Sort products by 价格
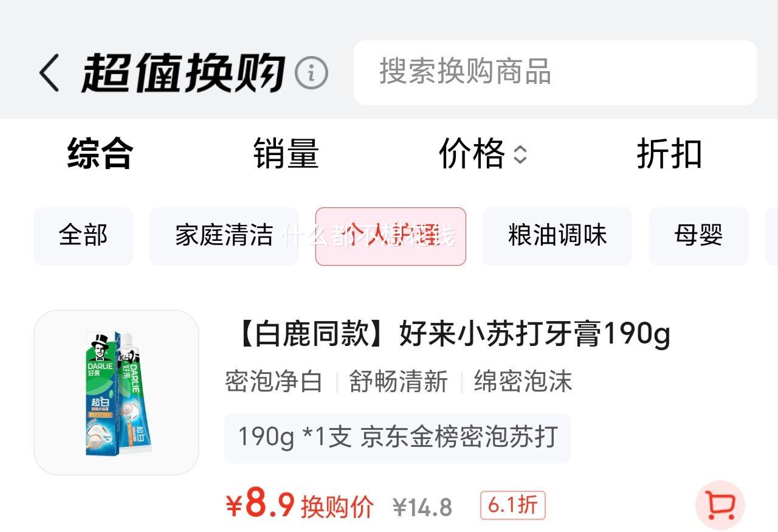Viewport: 778px width, 532px height. click(472, 154)
